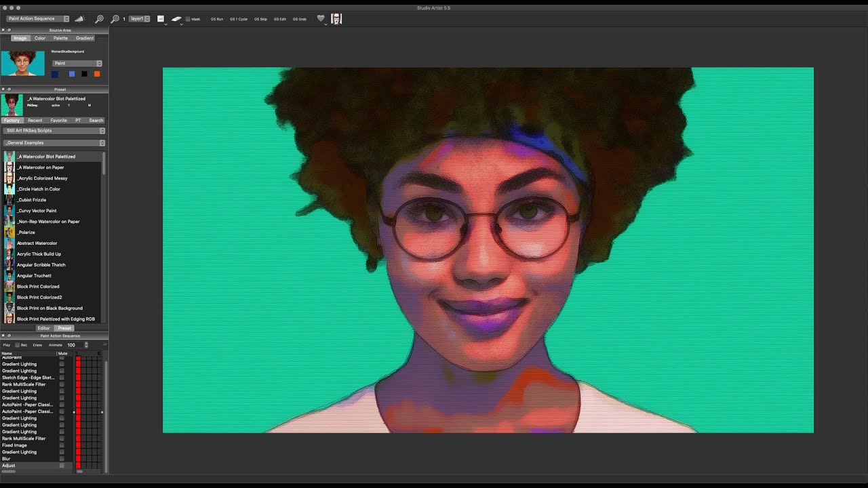
Task: Switch to the Editor tab
Action: [43, 328]
